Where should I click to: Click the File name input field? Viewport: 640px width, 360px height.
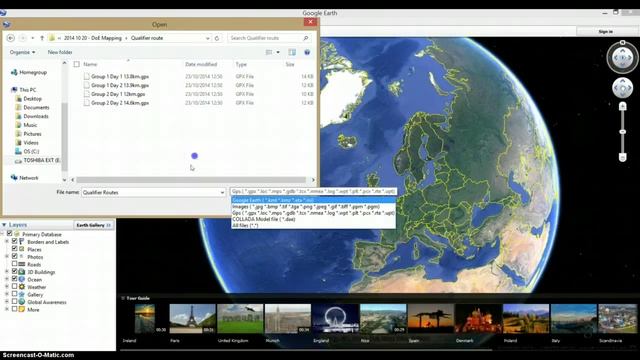[x=150, y=192]
